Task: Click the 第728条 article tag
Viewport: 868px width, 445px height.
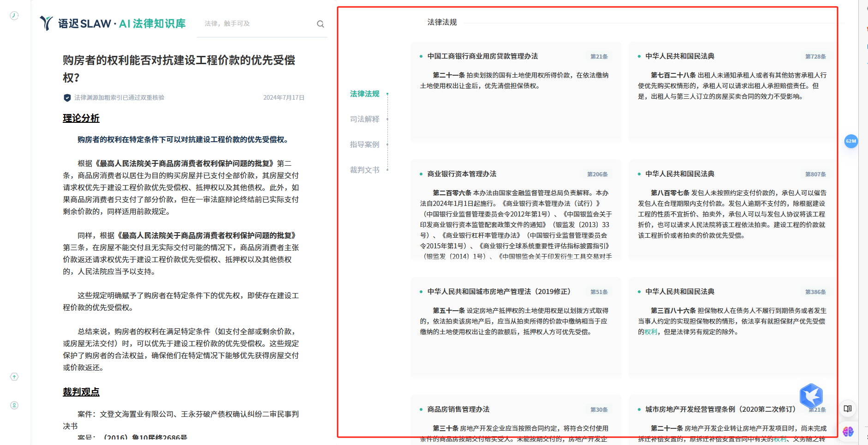Action: click(815, 57)
